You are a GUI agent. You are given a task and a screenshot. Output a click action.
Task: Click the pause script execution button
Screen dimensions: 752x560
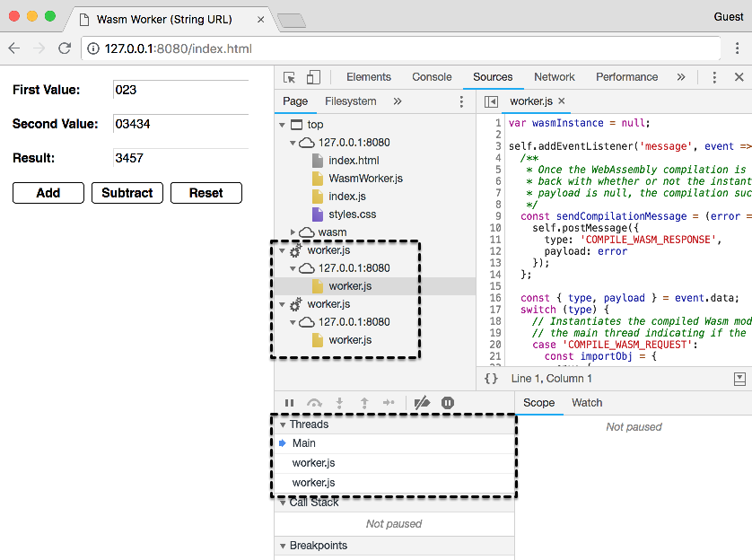coord(289,403)
